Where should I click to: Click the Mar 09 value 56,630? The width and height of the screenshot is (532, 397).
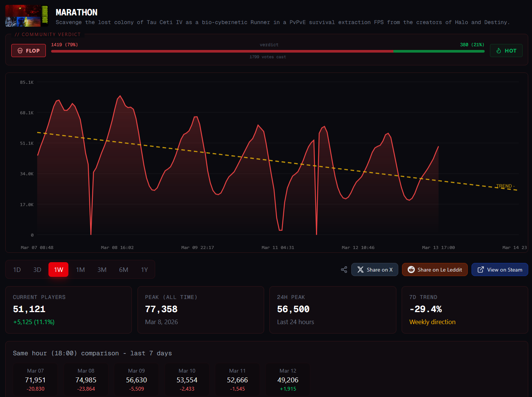136,380
